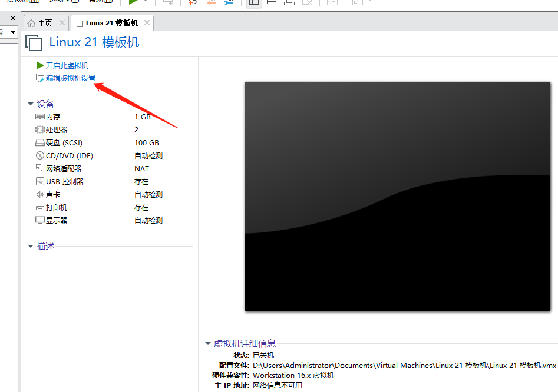Click the monitor icon next to 显示器
The width and height of the screenshot is (558, 392).
coord(40,220)
